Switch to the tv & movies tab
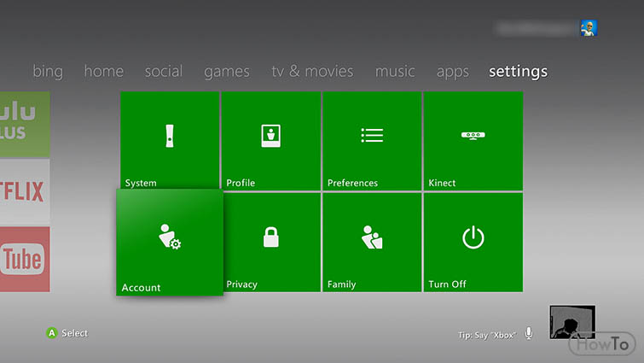 pyautogui.click(x=312, y=72)
